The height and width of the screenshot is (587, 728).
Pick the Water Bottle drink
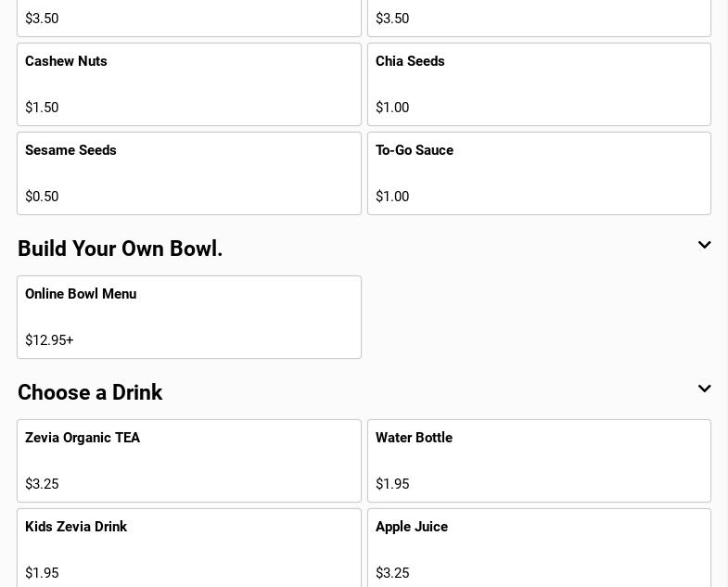[x=538, y=460]
